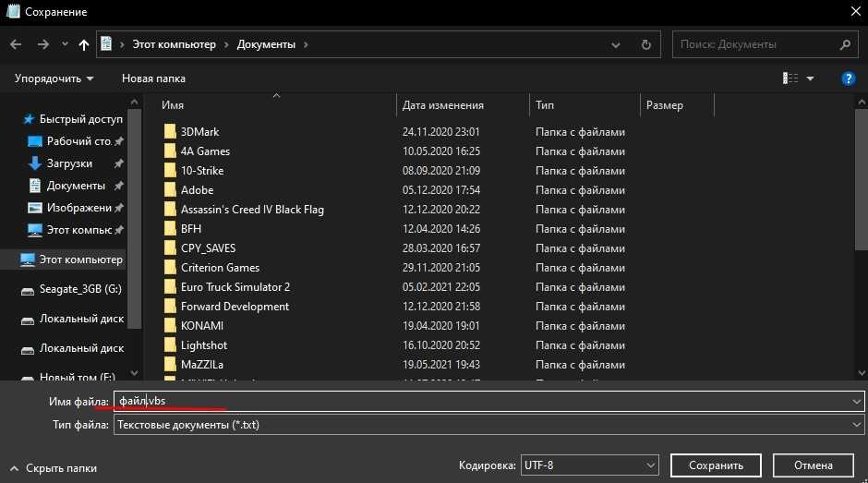
Task: Click the Up one level arrow
Action: [84, 44]
